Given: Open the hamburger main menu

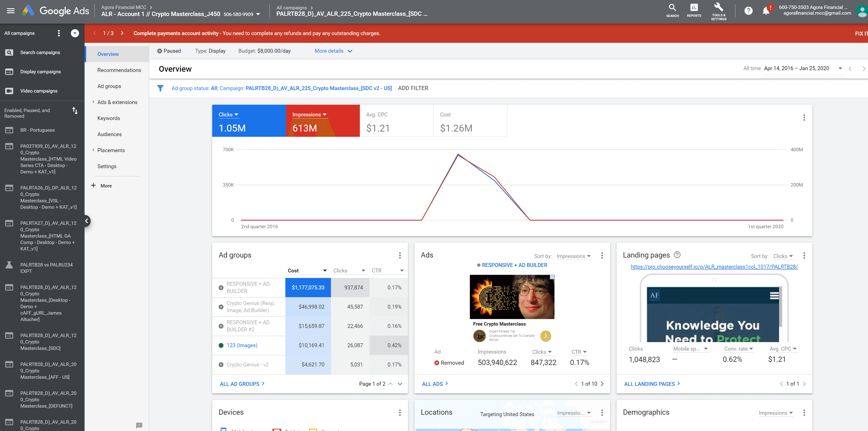Looking at the screenshot, I should 11,11.
